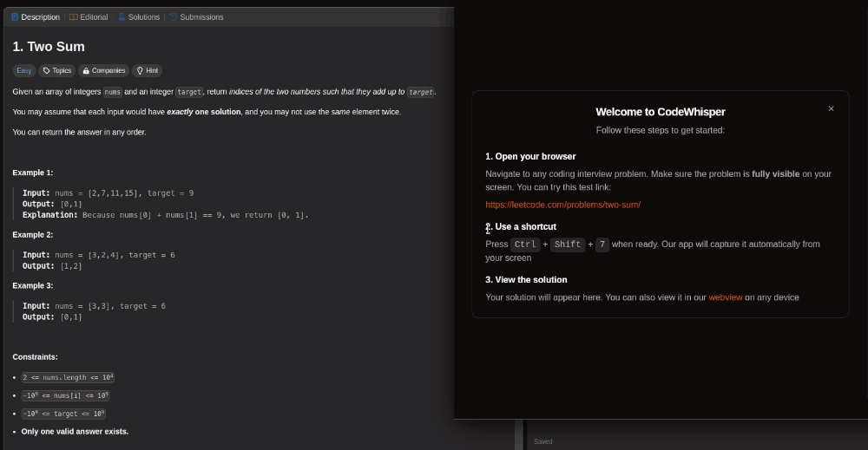Click the 'exactly one solution' bold text

coord(204,112)
